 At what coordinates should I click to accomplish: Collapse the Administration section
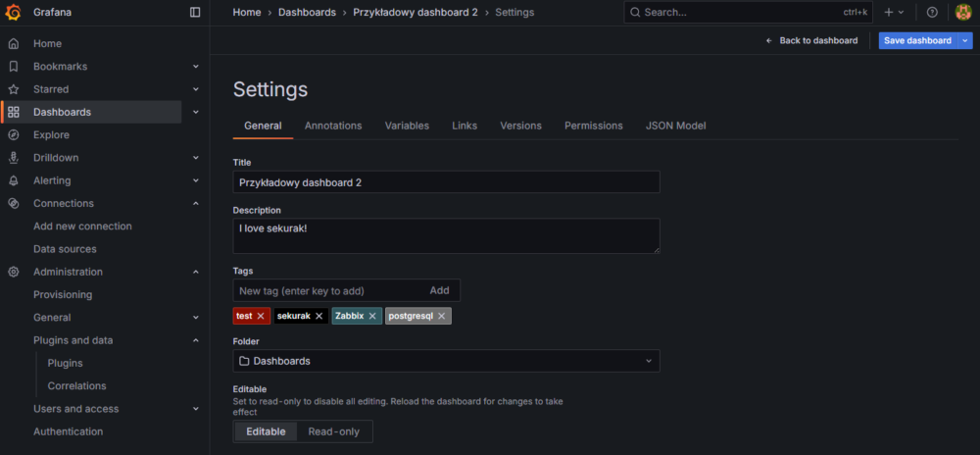pos(196,272)
